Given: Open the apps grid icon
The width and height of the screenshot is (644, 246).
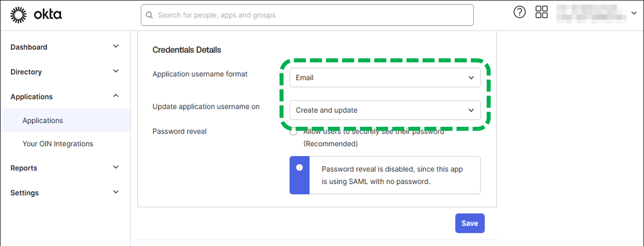Looking at the screenshot, I should pos(541,13).
